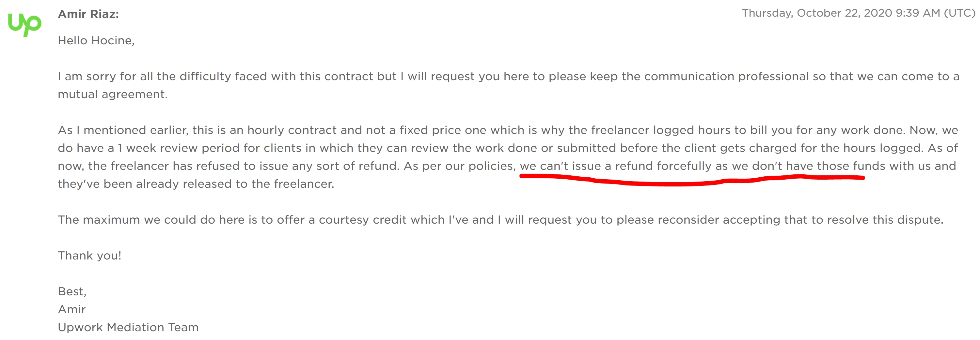
Task: Click the red hand-drawn underline
Action: coord(692,180)
